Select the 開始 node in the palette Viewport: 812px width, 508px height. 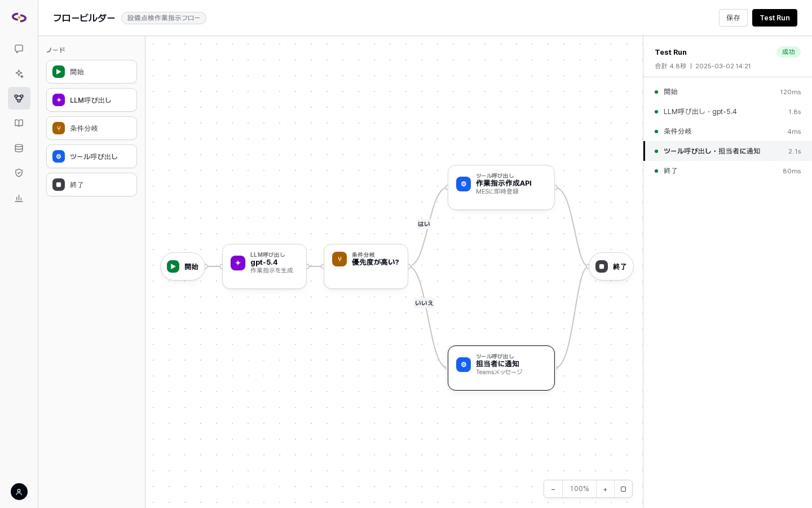(91, 72)
